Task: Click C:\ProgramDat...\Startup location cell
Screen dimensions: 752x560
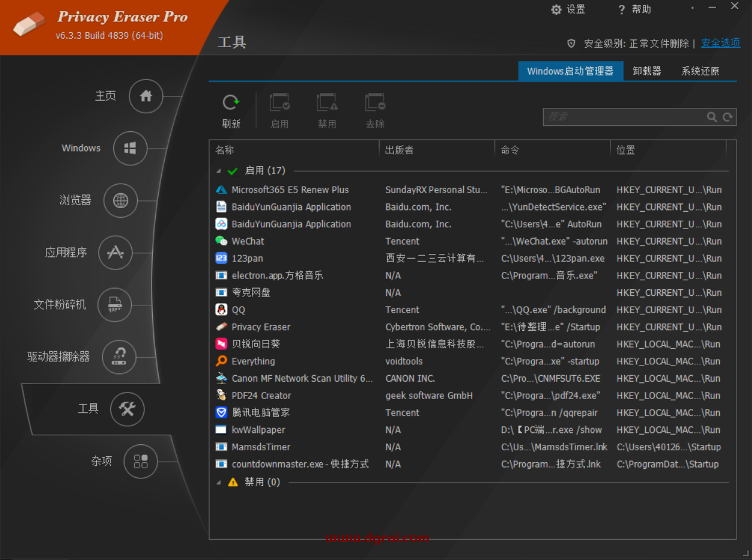Action: click(x=667, y=464)
